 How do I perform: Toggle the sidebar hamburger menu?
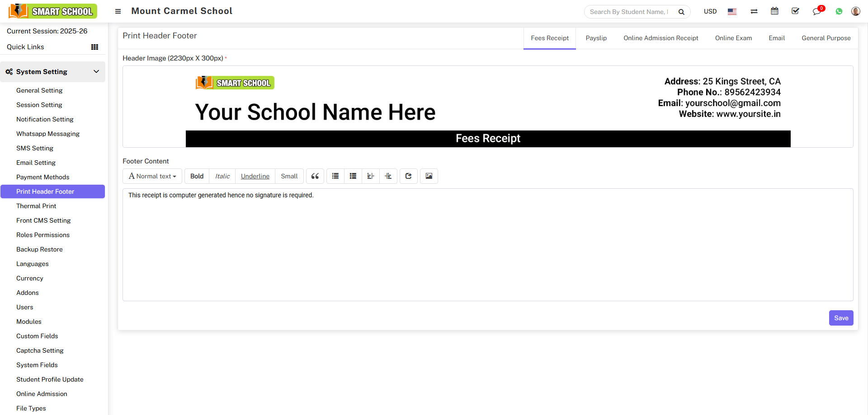(x=118, y=11)
